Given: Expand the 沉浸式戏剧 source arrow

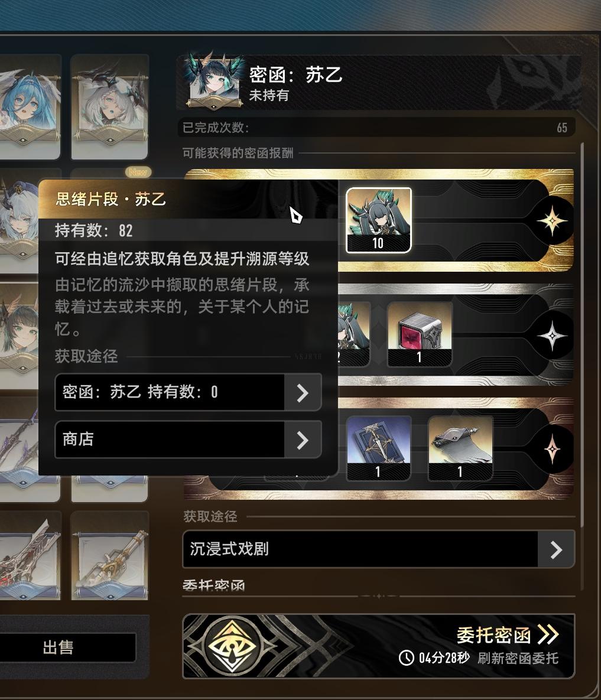Looking at the screenshot, I should (556, 549).
